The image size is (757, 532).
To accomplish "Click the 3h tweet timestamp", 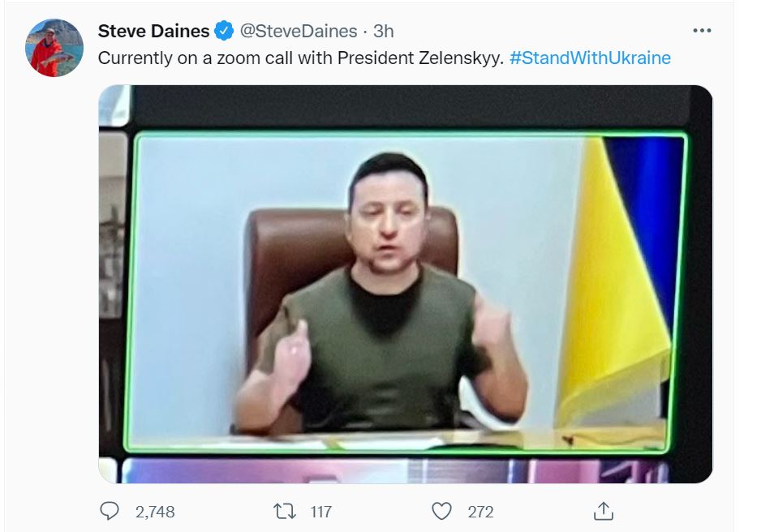I will pos(383,31).
